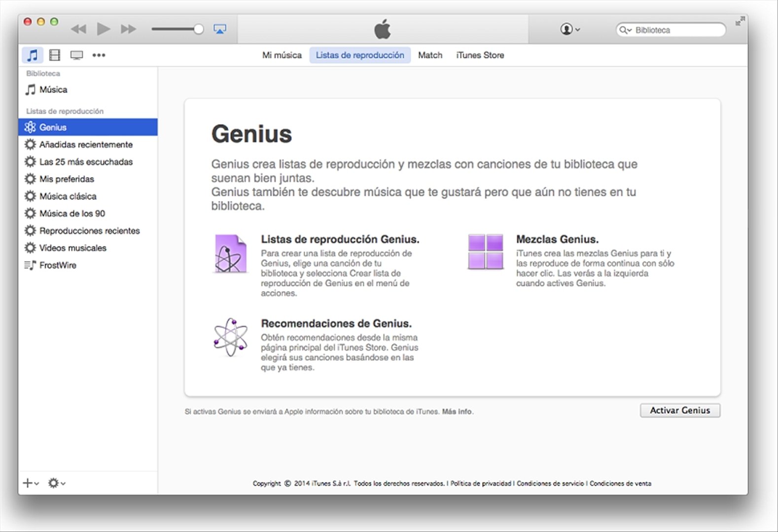Select the Music note library icon
Screen dimensions: 778x532
33,55
